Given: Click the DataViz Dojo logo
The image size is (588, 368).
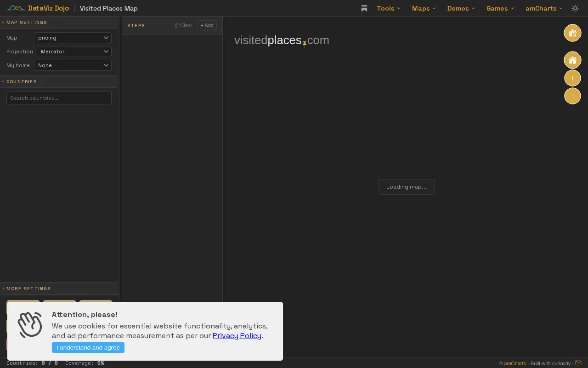Looking at the screenshot, I should click(x=16, y=8).
